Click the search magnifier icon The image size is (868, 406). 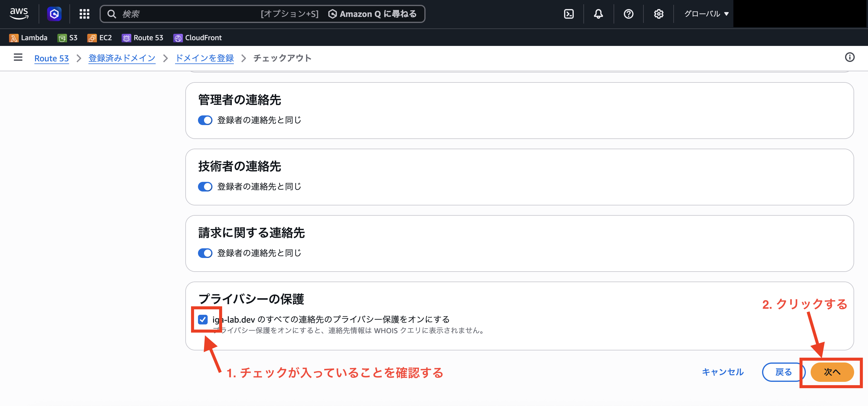coord(112,14)
